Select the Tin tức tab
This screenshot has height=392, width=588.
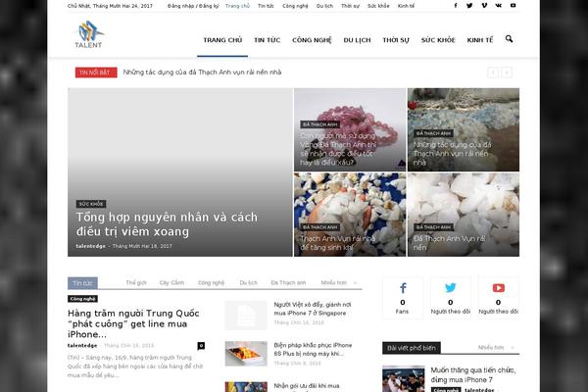82,283
